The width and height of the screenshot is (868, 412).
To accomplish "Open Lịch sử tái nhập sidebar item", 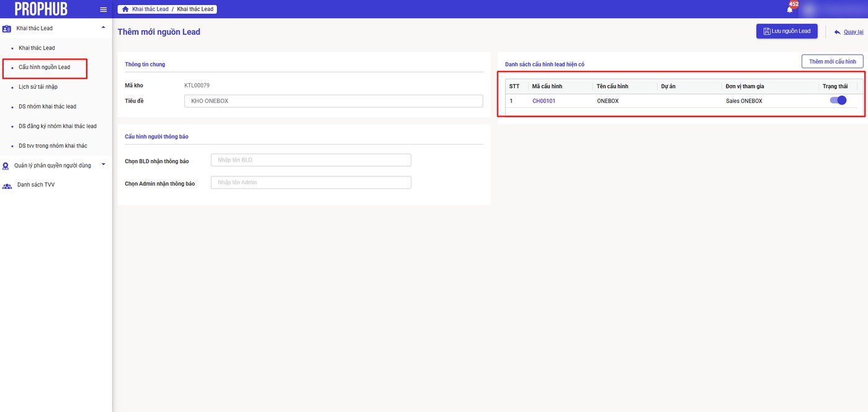I will [38, 87].
